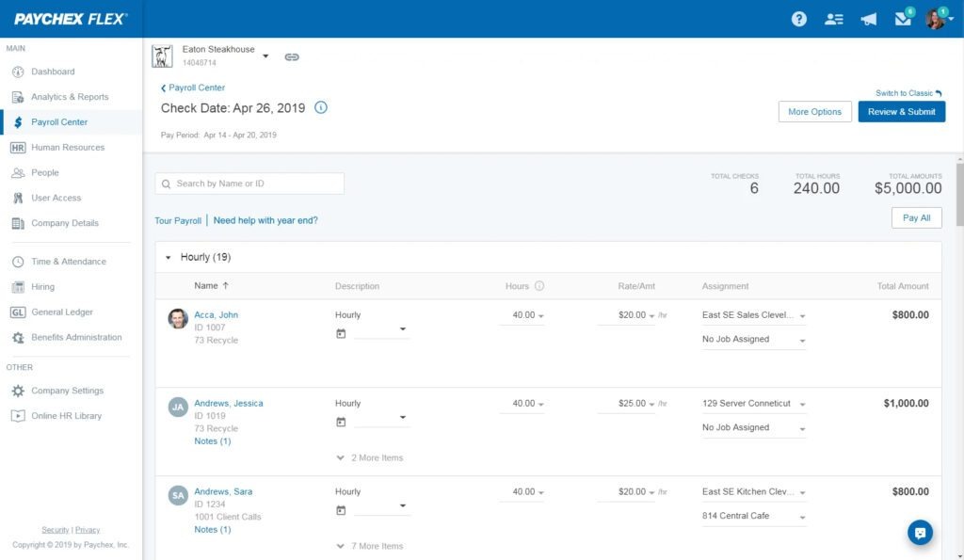
Task: Open announcements via the megaphone icon
Action: pyautogui.click(x=869, y=18)
